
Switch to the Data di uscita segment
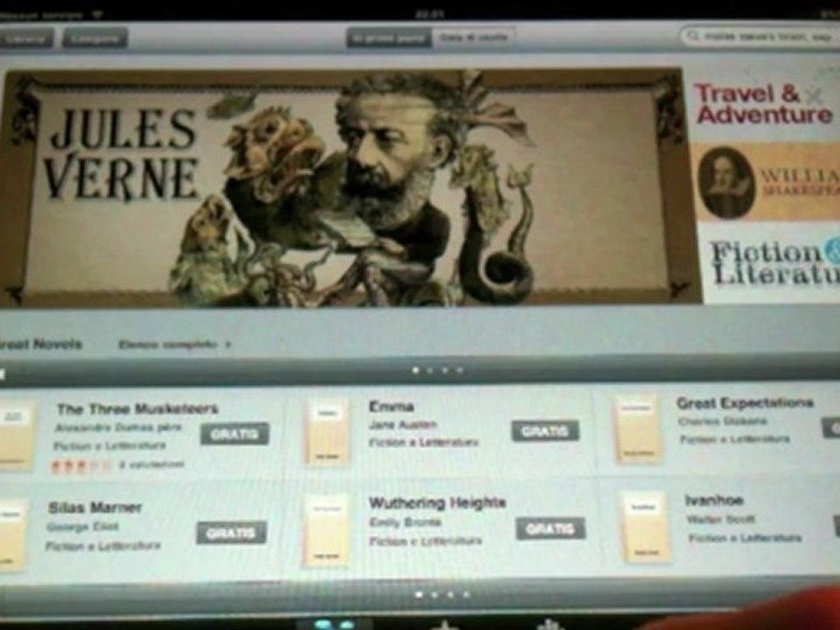[x=473, y=38]
